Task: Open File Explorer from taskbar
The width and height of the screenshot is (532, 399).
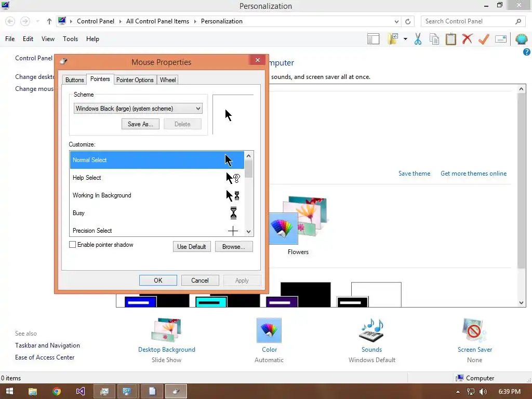Action: [x=33, y=391]
